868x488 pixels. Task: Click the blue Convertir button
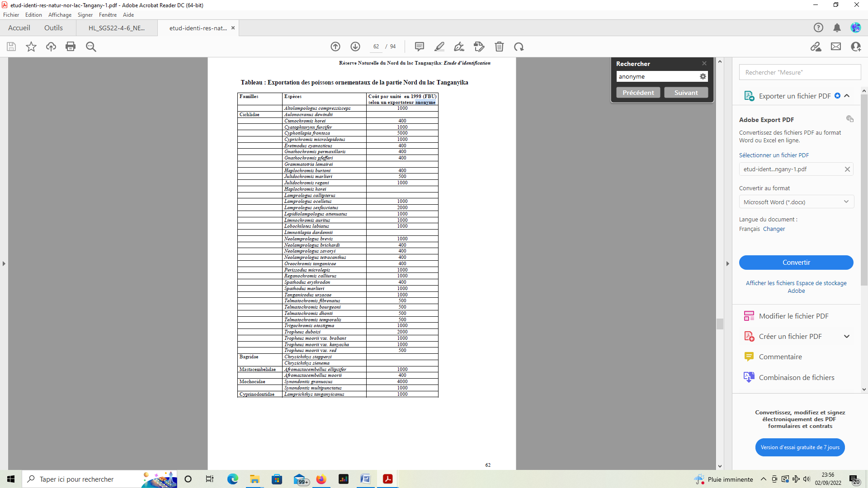pyautogui.click(x=796, y=263)
